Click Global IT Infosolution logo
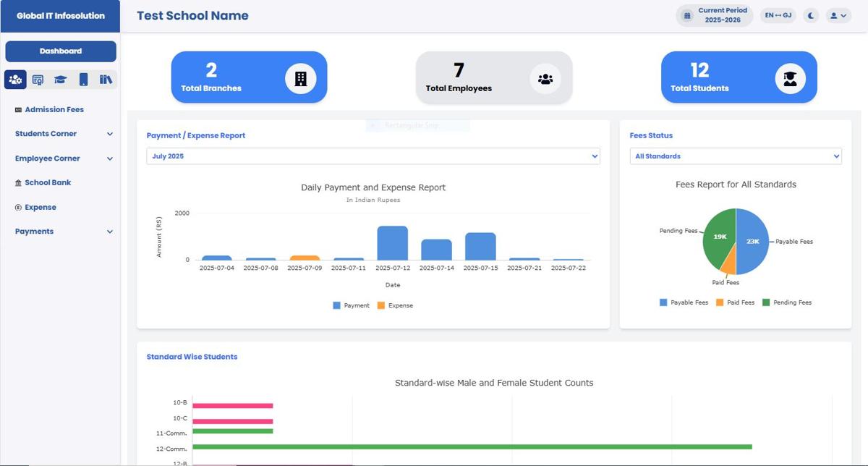The image size is (868, 466). click(x=61, y=16)
